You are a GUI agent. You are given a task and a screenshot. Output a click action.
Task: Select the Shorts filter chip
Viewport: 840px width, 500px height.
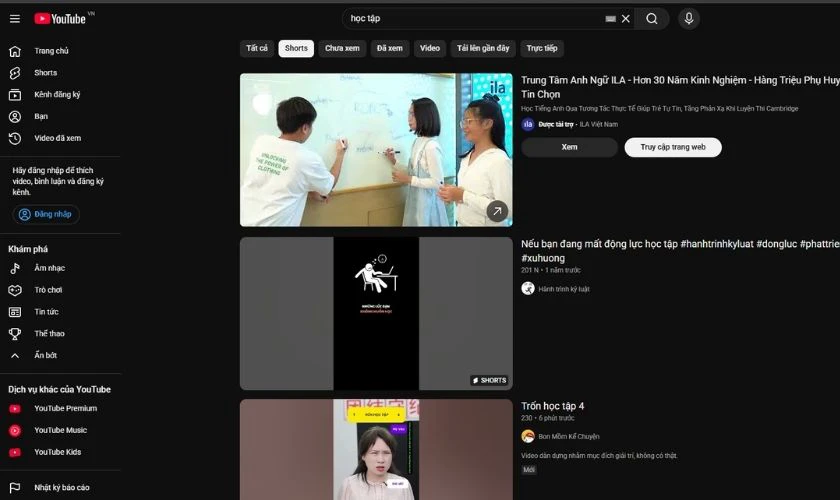296,48
